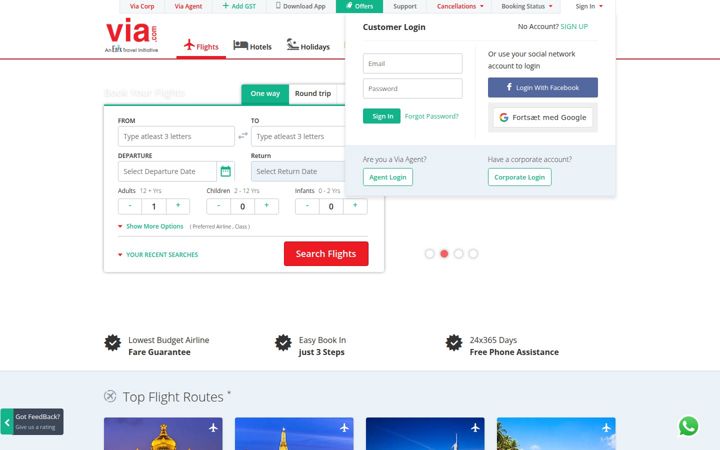Click the Top Flight Routes plane icon
Screen dimensions: 720x450
[x=110, y=396]
